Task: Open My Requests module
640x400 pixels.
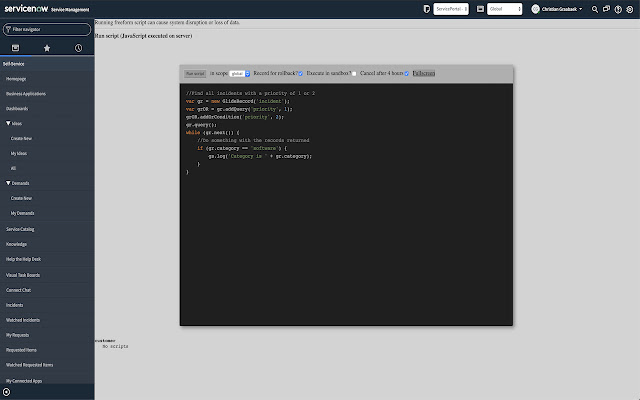Action: coord(18,335)
